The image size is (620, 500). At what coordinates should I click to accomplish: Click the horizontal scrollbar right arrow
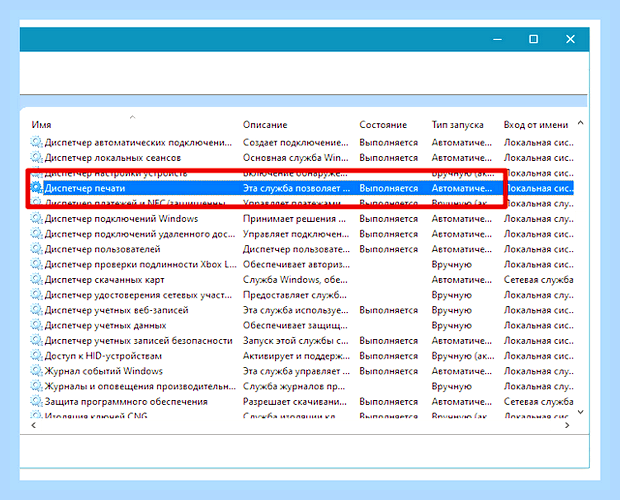[x=567, y=425]
